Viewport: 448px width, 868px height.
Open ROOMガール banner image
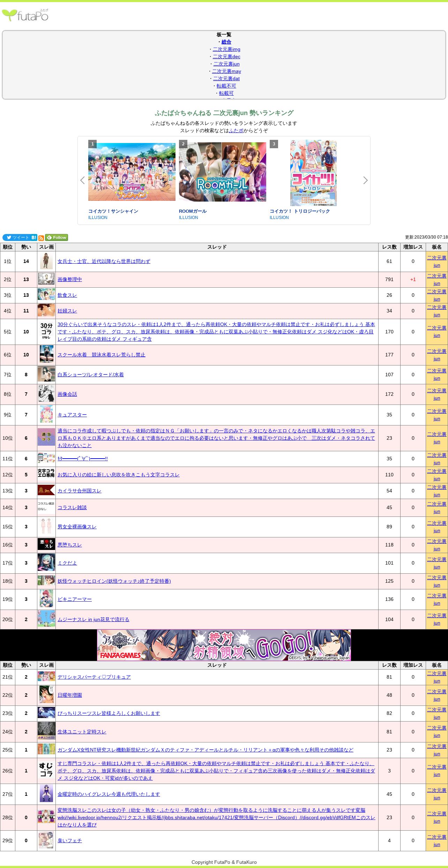(223, 172)
